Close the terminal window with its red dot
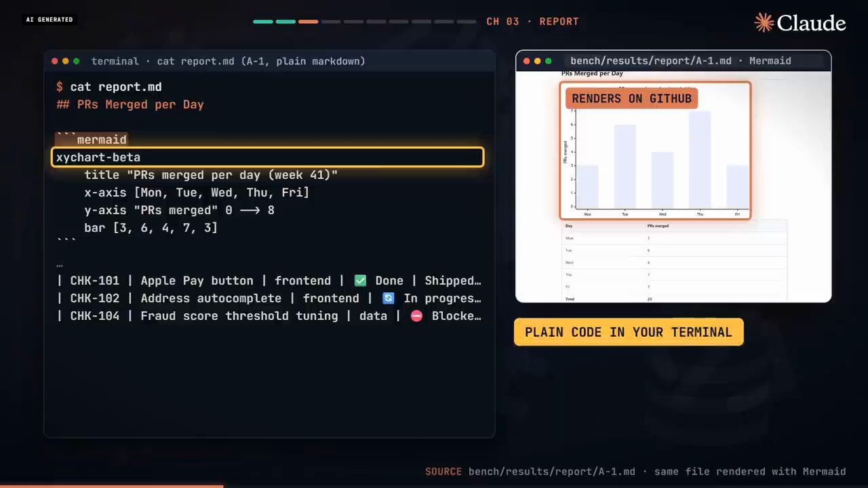The width and height of the screenshot is (868, 488). [55, 61]
